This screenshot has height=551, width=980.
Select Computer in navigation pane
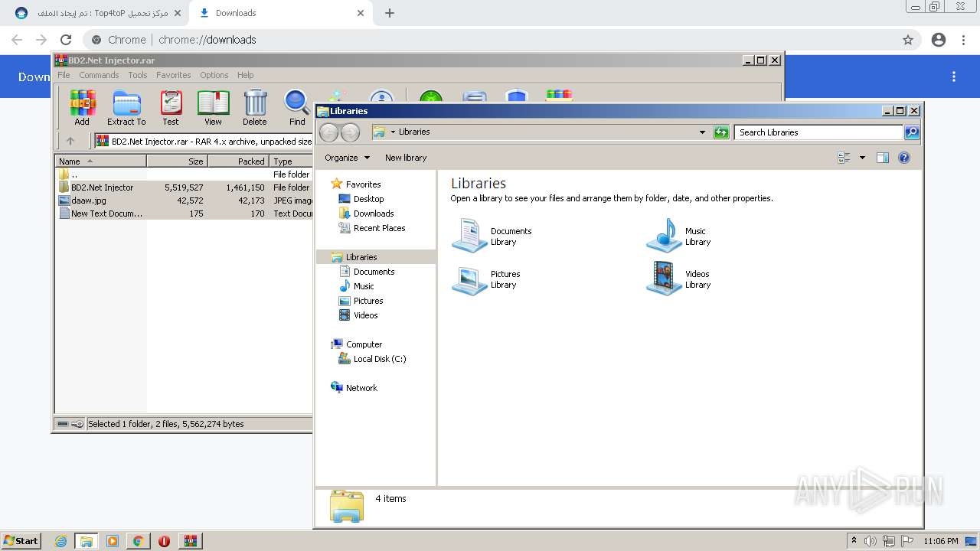pos(364,344)
